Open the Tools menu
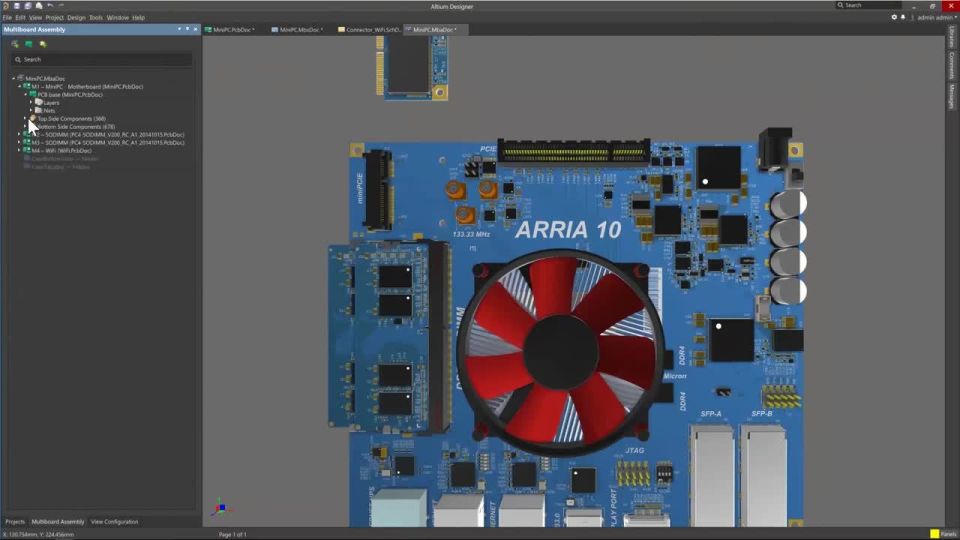 (x=96, y=18)
